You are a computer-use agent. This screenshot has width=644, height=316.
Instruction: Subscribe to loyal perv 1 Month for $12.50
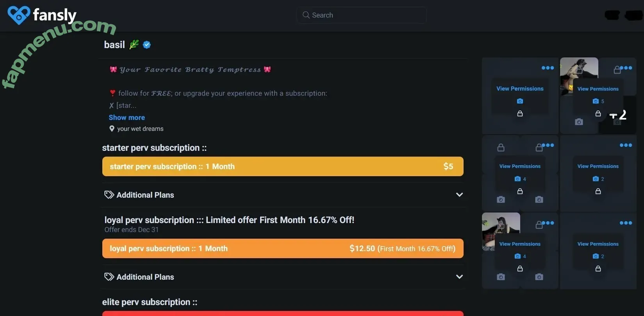283,248
